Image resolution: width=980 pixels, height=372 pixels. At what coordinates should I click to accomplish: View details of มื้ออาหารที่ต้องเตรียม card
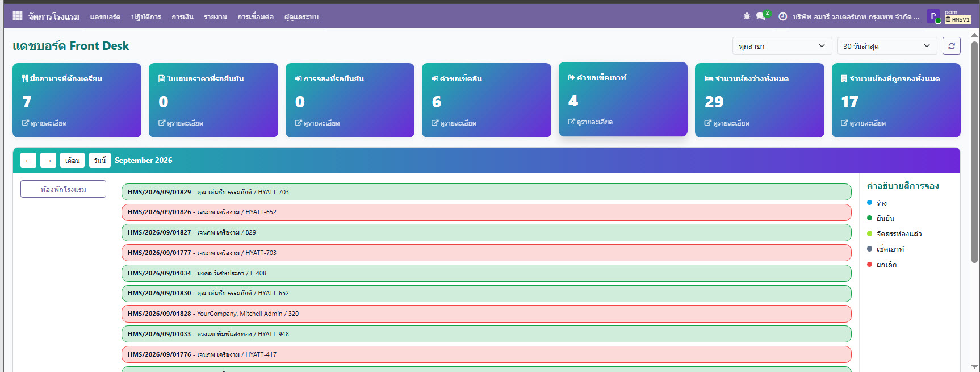pos(44,123)
